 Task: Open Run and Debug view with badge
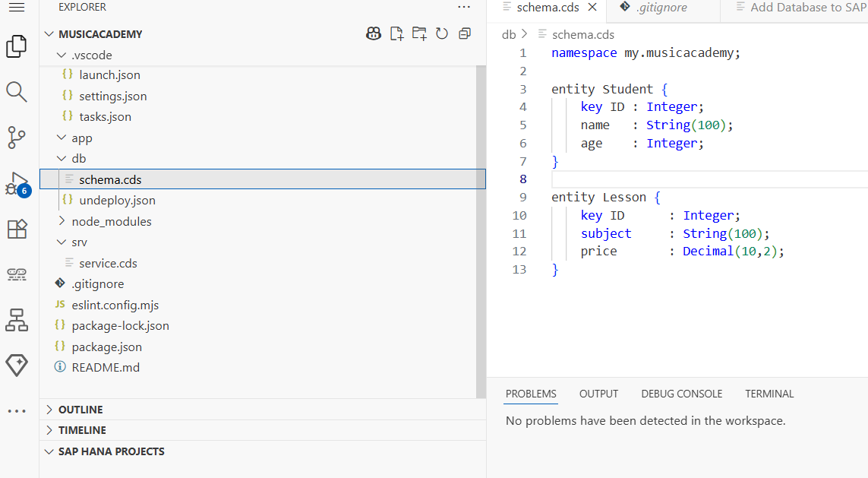coord(17,184)
